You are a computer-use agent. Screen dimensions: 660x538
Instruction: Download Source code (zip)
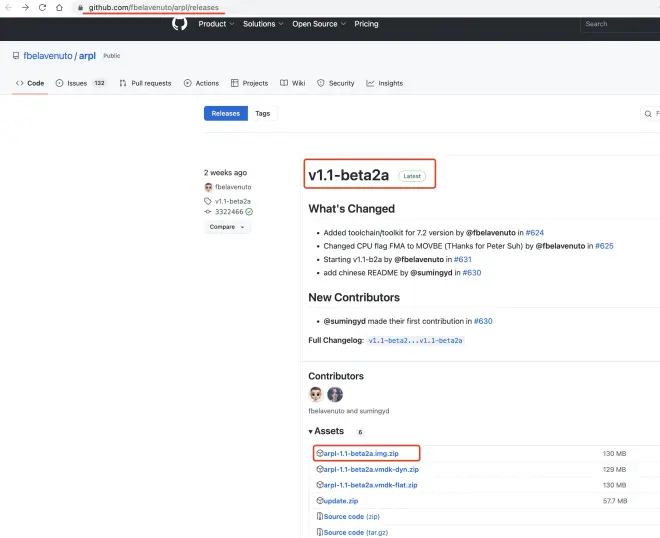point(351,517)
